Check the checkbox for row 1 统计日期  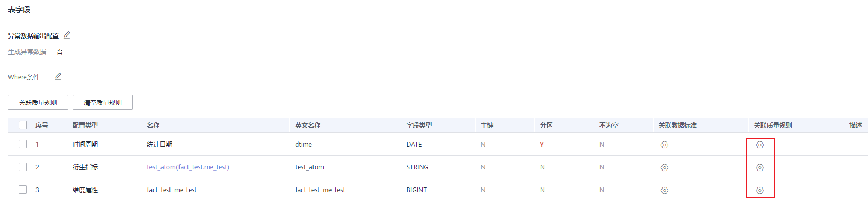(x=23, y=144)
